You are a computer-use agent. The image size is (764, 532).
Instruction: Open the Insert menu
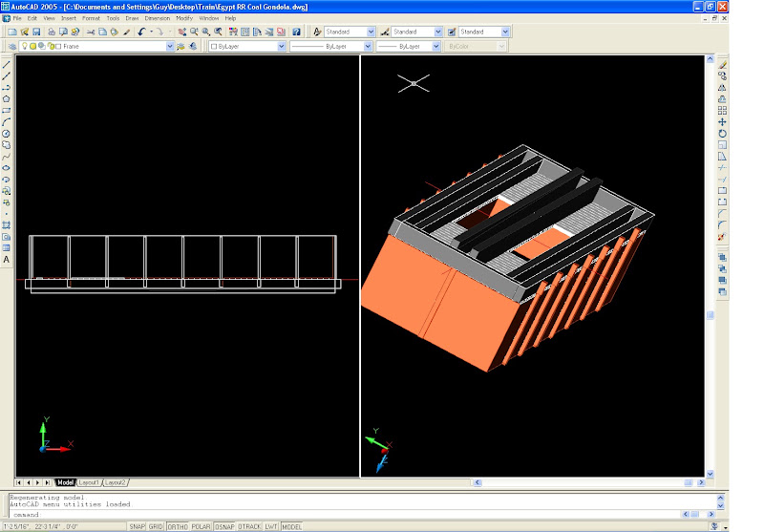pyautogui.click(x=68, y=18)
